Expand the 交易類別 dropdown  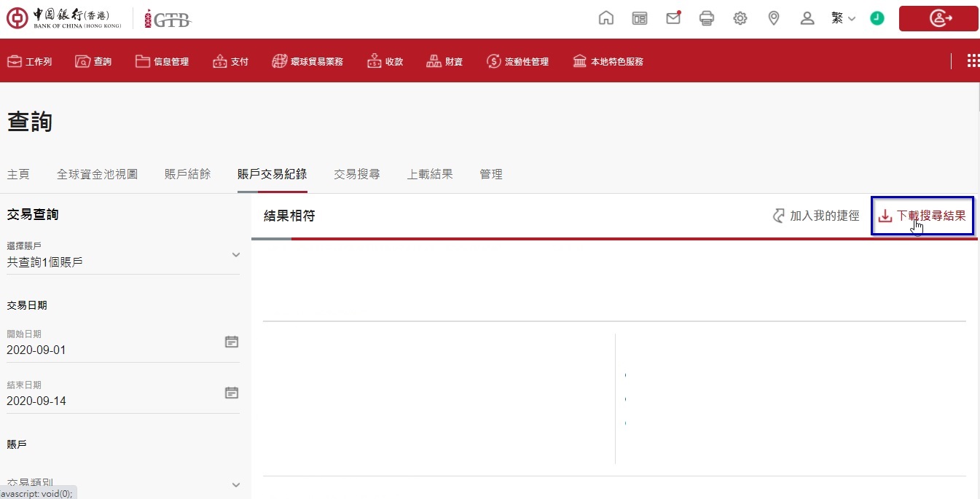235,484
